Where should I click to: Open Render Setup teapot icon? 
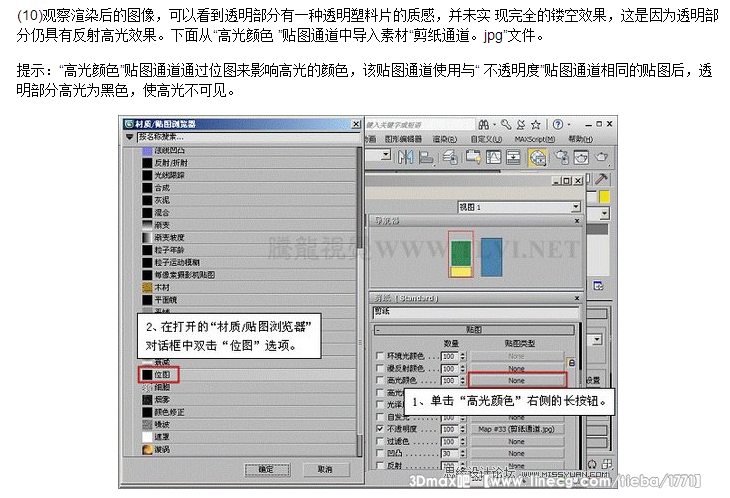click(x=562, y=157)
